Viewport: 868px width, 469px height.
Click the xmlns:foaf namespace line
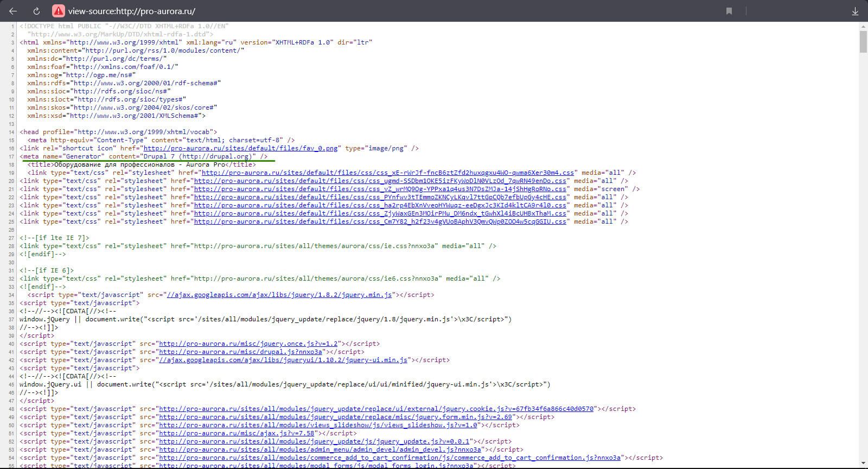(103, 67)
